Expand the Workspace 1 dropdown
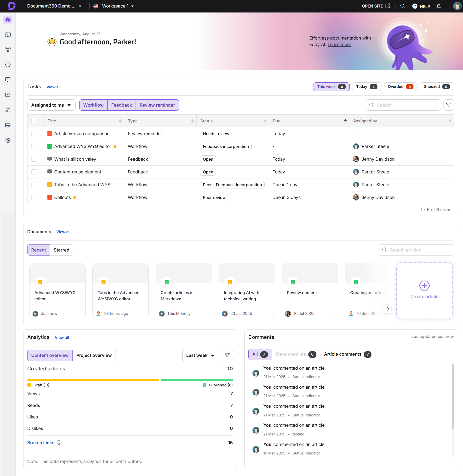This screenshot has width=463, height=476. pyautogui.click(x=113, y=6)
